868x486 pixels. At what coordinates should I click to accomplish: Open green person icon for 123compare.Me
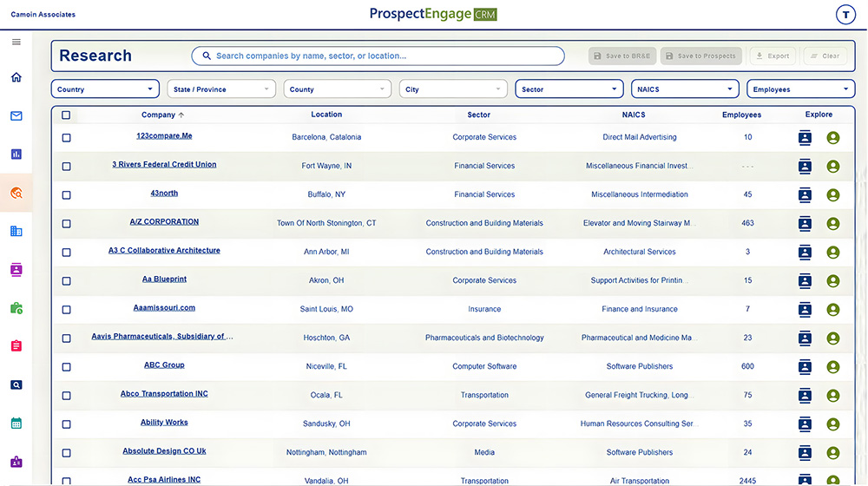pyautogui.click(x=832, y=137)
